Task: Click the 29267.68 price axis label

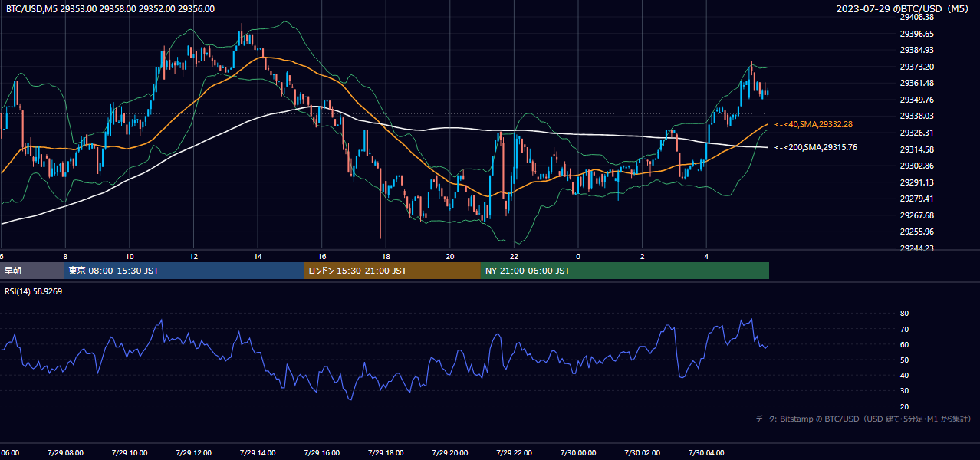Action: [917, 215]
